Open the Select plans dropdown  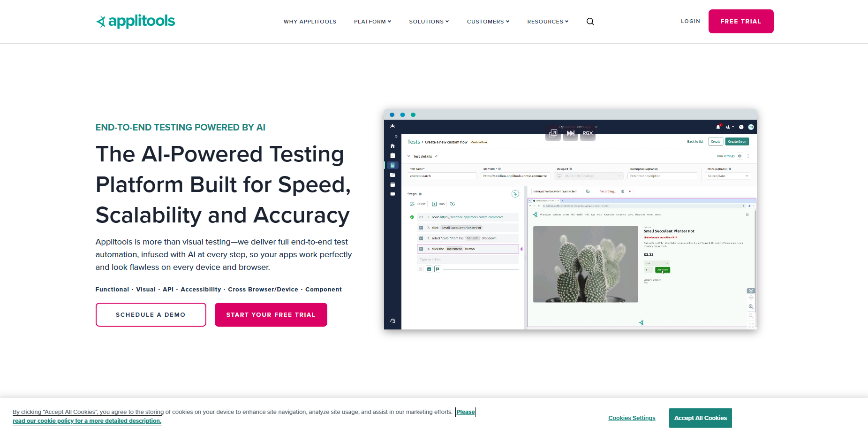727,176
